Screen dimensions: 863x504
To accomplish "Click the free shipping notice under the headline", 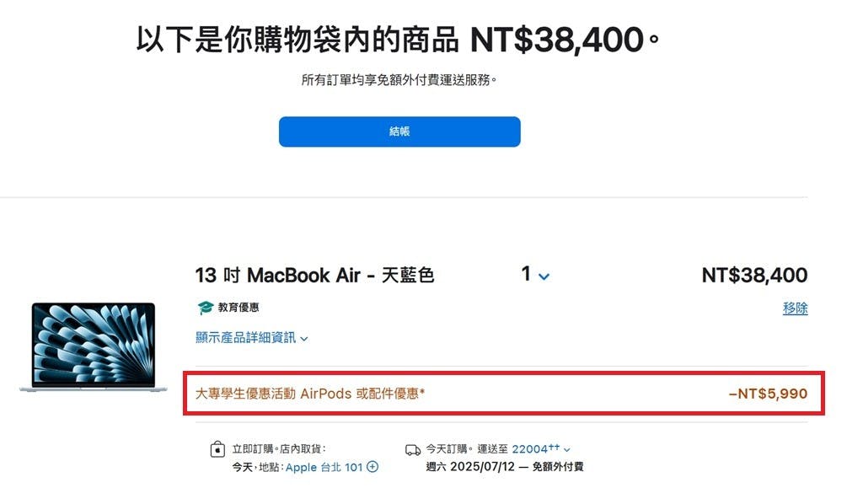I will 399,80.
